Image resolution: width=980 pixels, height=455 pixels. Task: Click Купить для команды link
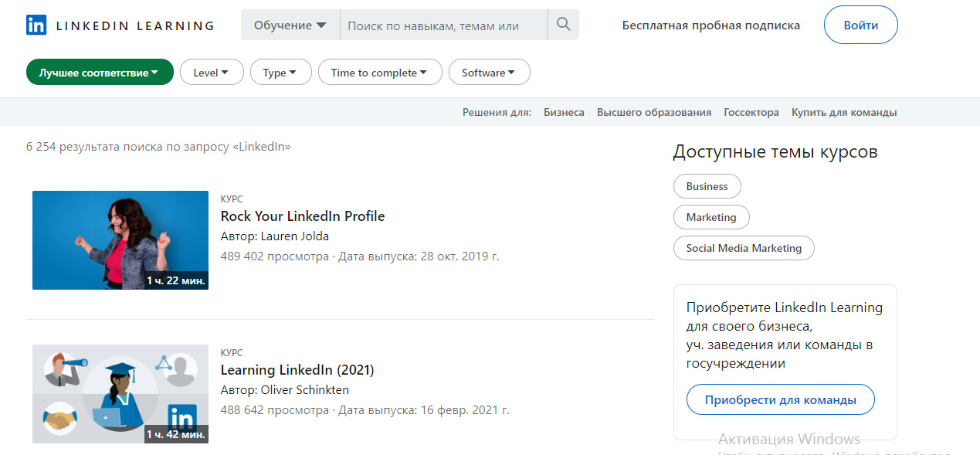[x=843, y=112]
